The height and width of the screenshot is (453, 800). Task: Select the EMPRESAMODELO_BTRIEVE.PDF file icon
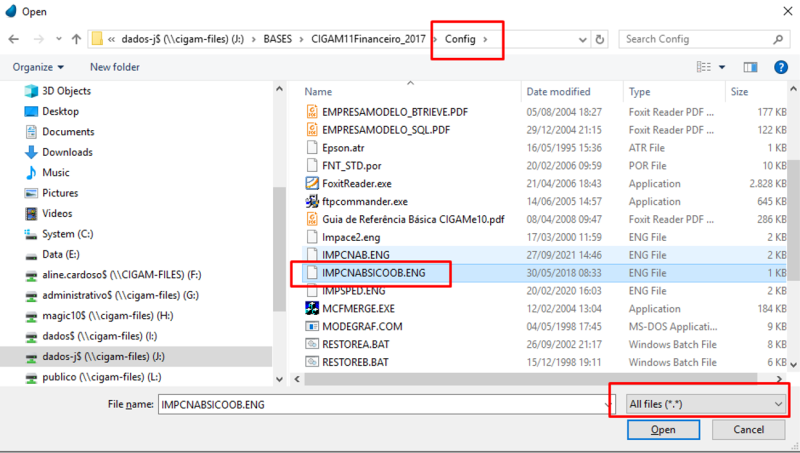coord(312,112)
